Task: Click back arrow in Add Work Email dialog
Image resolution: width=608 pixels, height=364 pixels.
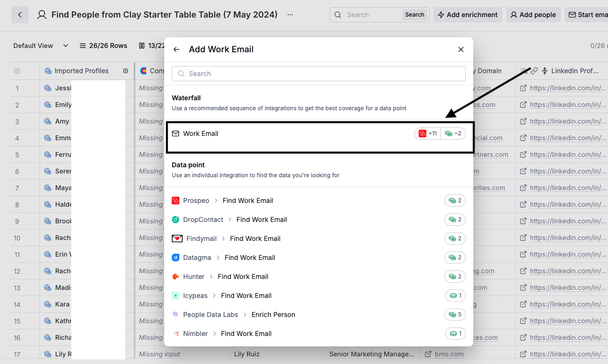Action: [x=177, y=49]
